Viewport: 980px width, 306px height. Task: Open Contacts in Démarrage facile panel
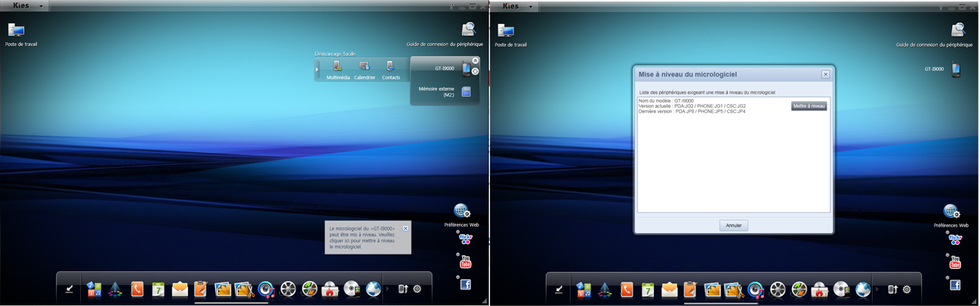(x=390, y=70)
